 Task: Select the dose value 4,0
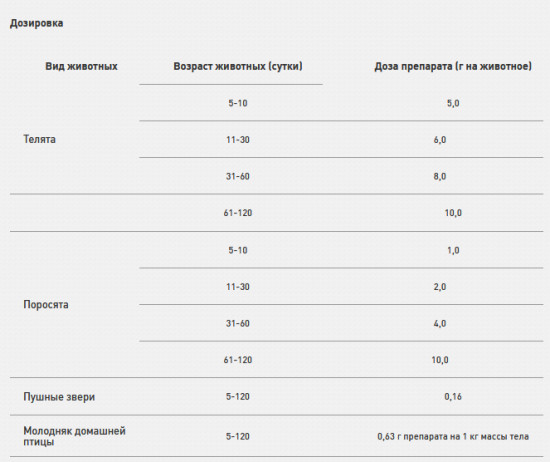click(440, 323)
